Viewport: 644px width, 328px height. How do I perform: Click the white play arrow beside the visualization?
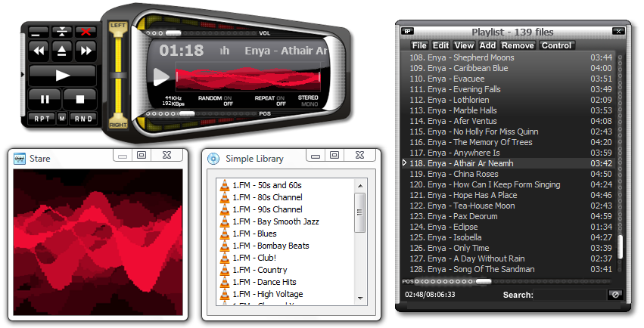[x=161, y=76]
